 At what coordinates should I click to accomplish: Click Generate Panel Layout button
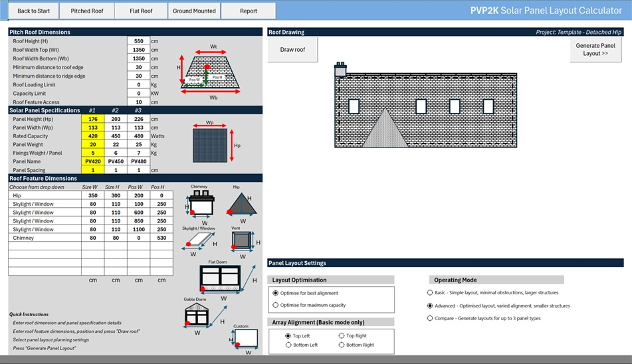pos(595,50)
